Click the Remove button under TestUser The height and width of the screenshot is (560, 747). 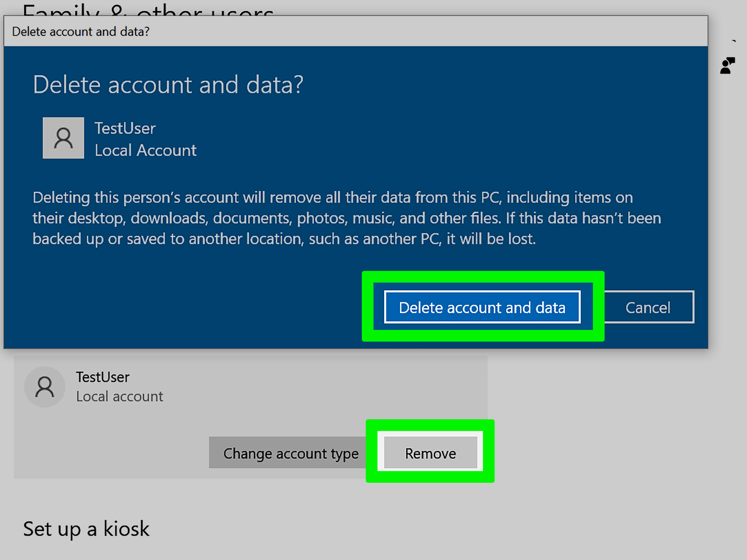tap(430, 453)
